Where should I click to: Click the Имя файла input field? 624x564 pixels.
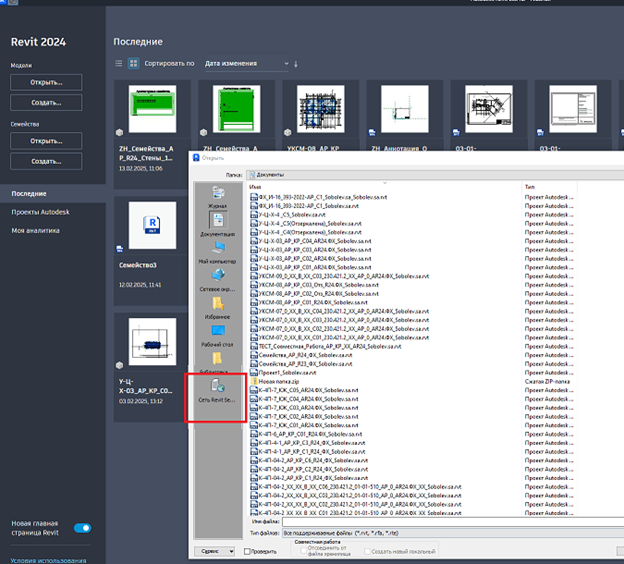pos(453,521)
